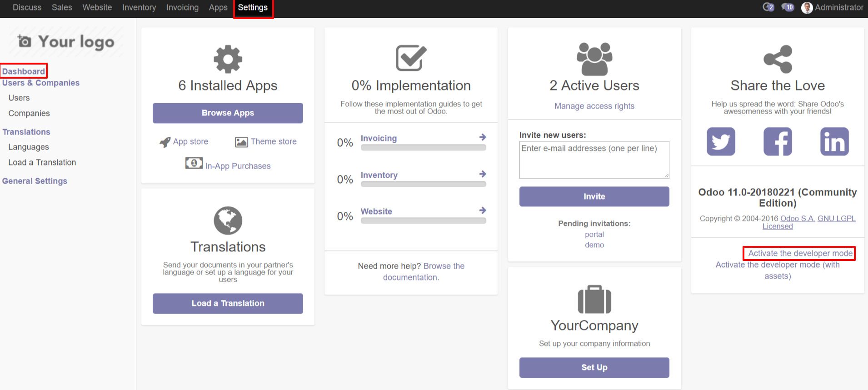The width and height of the screenshot is (868, 390).
Task: Click the Your logo placeholder
Action: pyautogui.click(x=66, y=41)
